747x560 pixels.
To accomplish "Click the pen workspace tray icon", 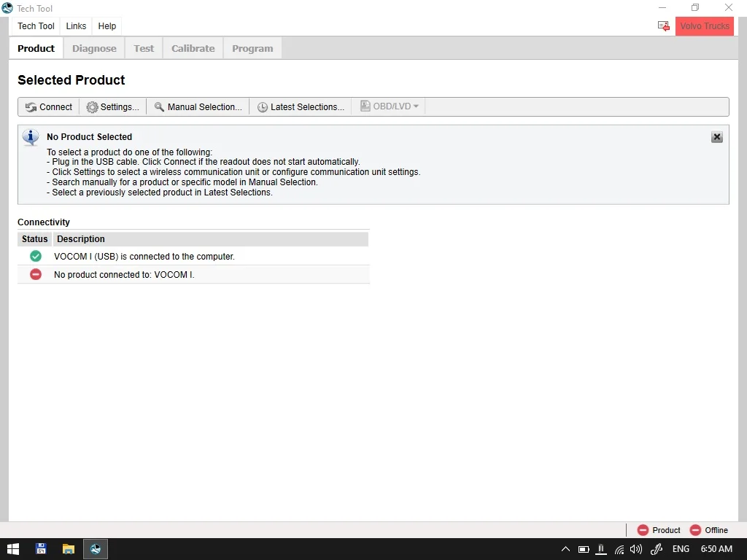I will coord(657,549).
